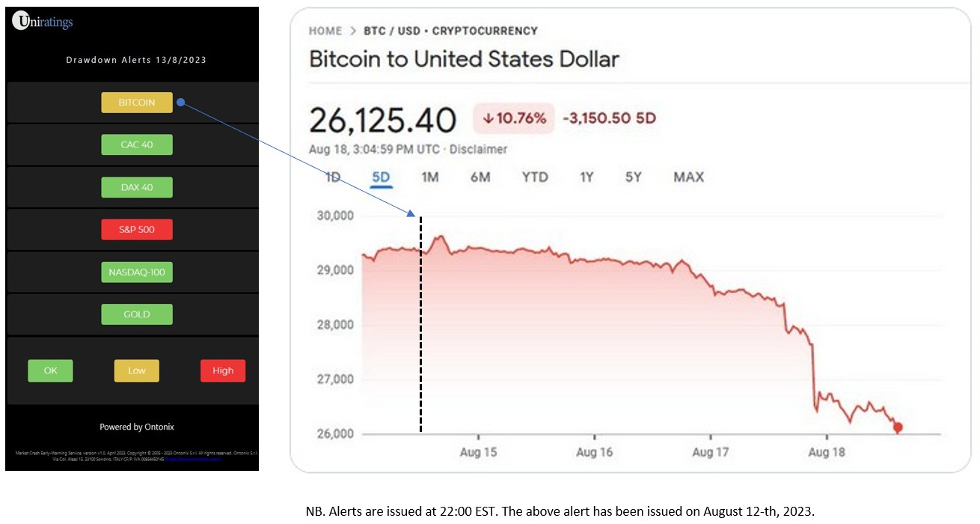
Task: Click the red High legend swatch
Action: 223,371
